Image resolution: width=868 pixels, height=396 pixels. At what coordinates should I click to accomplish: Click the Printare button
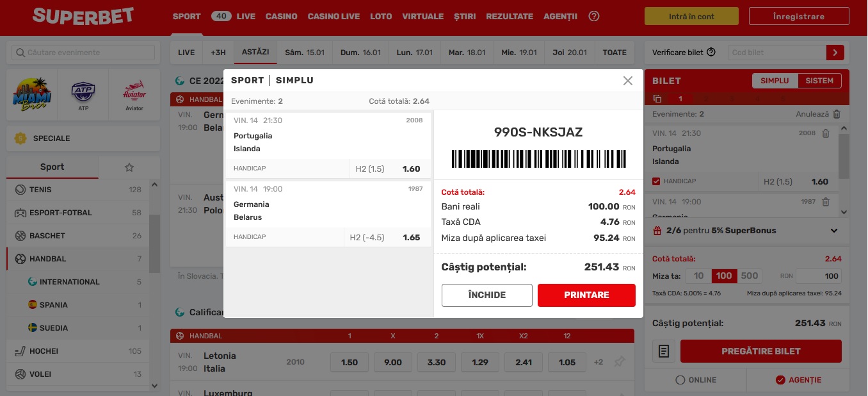[586, 295]
